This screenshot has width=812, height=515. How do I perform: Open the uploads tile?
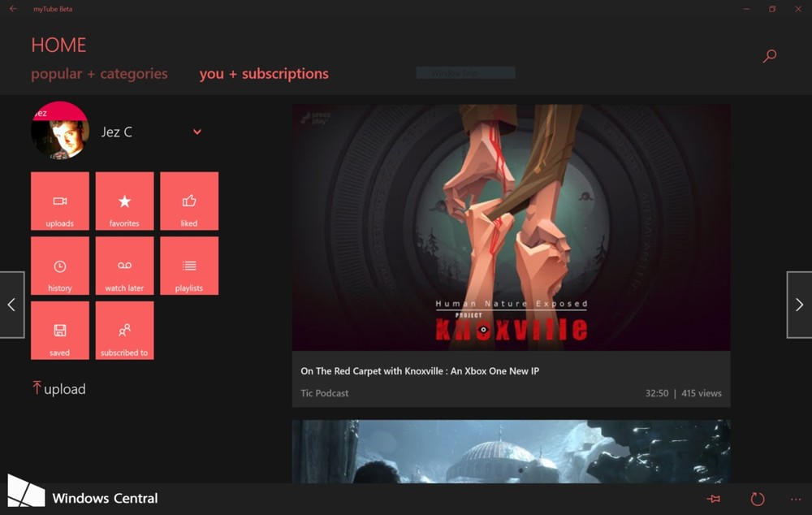coord(60,201)
